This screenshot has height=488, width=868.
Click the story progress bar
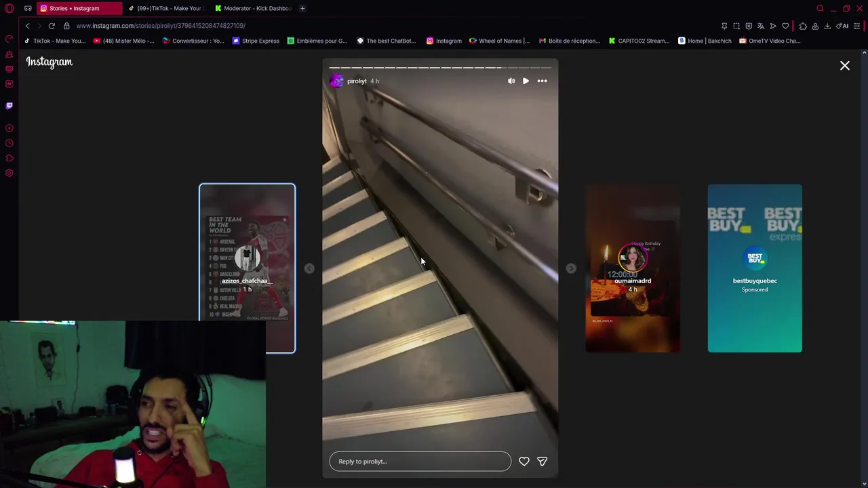[x=440, y=68]
